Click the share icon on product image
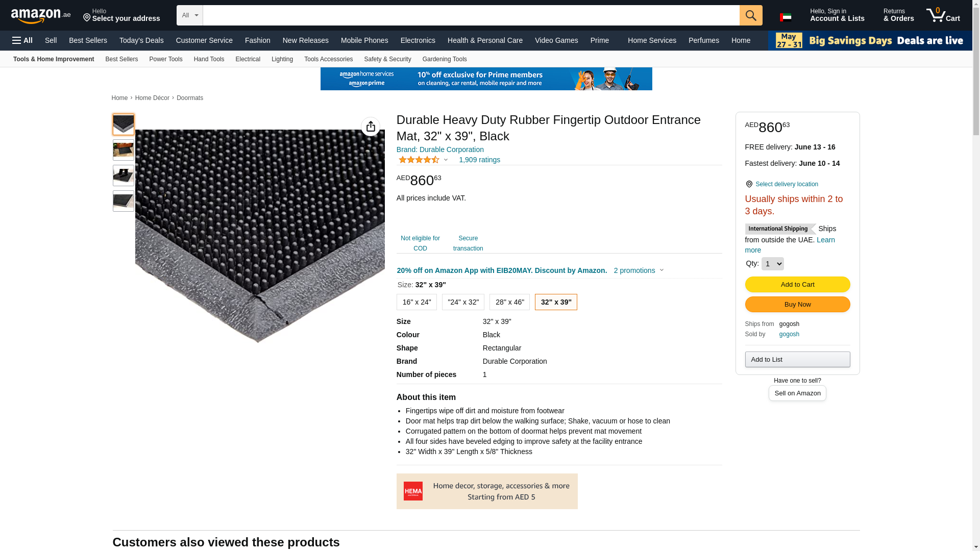 coord(371,127)
